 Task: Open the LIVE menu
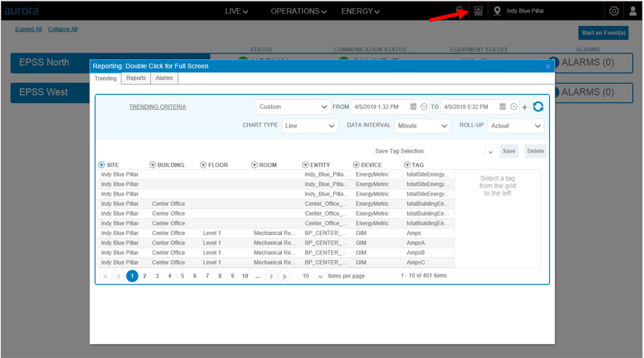[x=237, y=11]
